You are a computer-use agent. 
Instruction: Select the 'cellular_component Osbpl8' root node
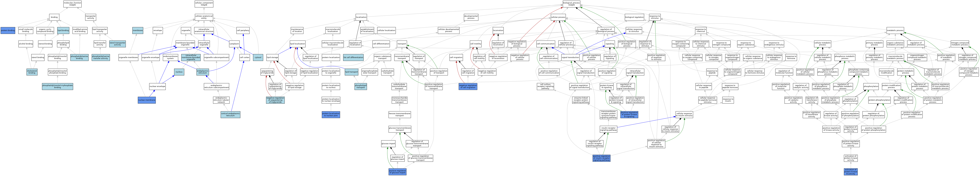click(204, 4)
